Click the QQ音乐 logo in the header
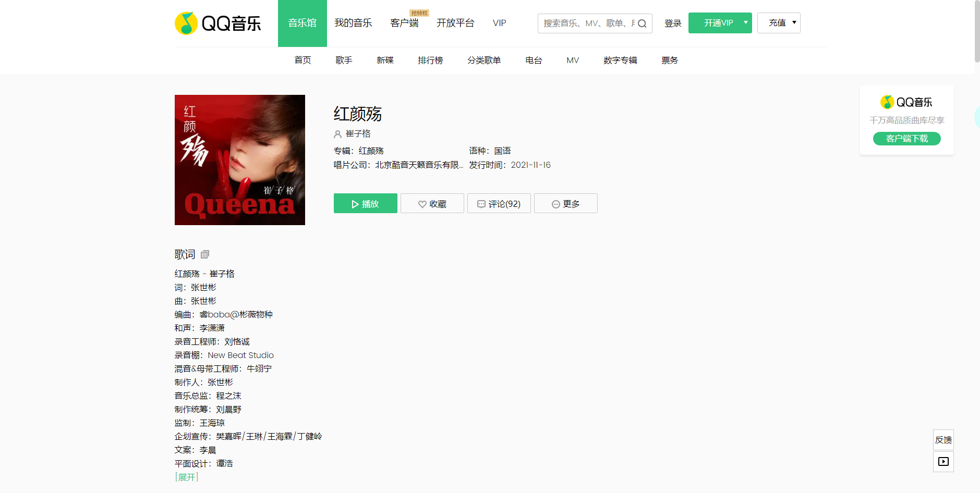 [x=217, y=23]
